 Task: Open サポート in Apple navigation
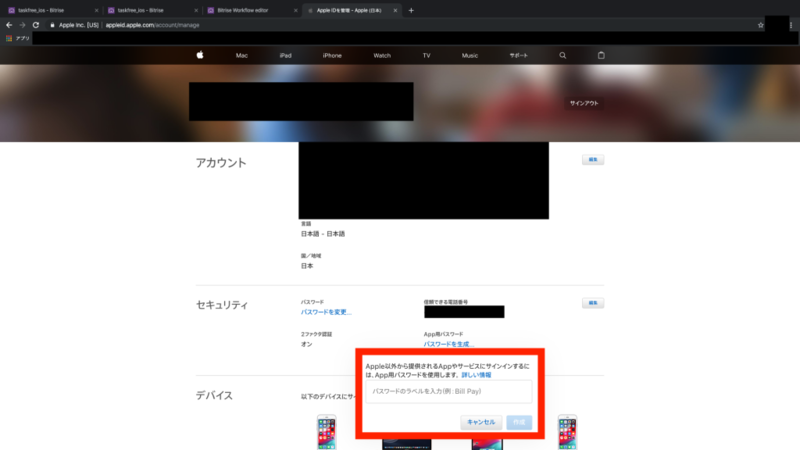tap(518, 56)
